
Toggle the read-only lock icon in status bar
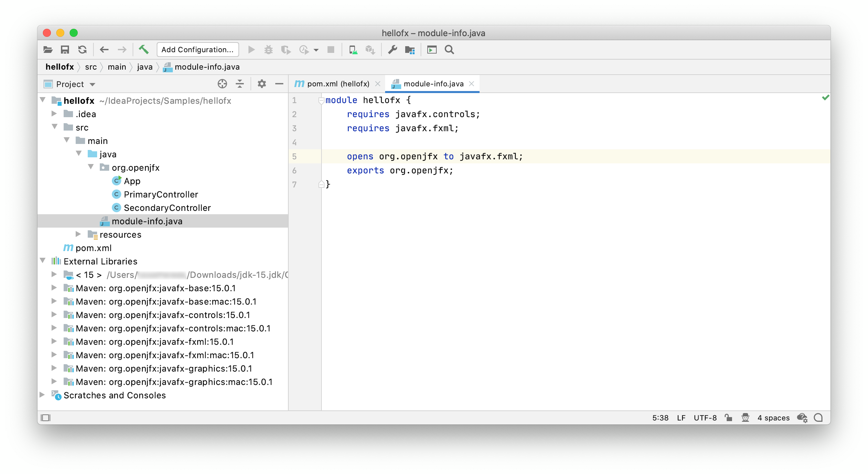coord(728,417)
